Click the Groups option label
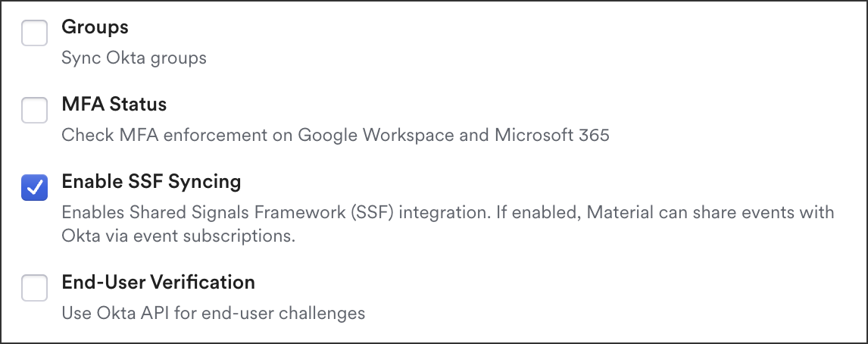Viewport: 868px width, 344px height. click(x=95, y=27)
